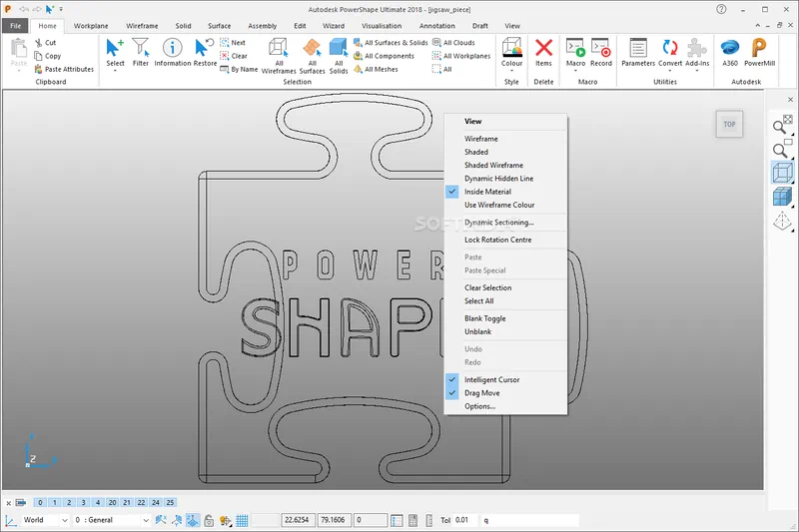Click the Tol 0.01 tolerance field
The width and height of the screenshot is (799, 532).
[464, 520]
